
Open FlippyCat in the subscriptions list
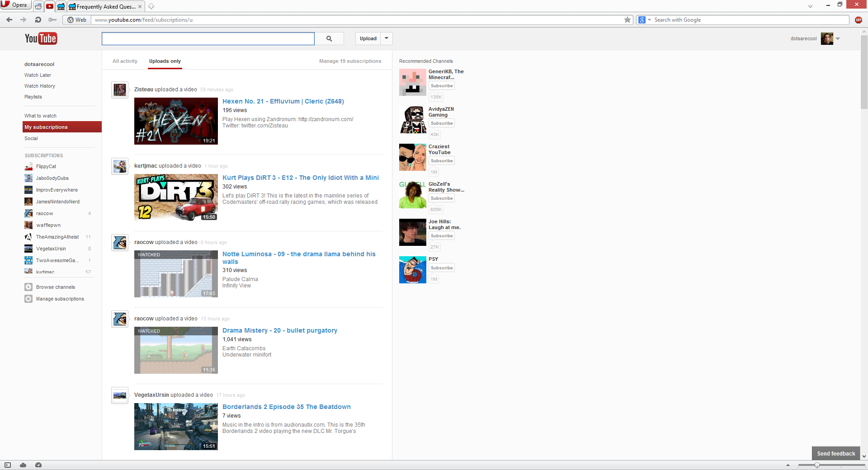pos(46,166)
